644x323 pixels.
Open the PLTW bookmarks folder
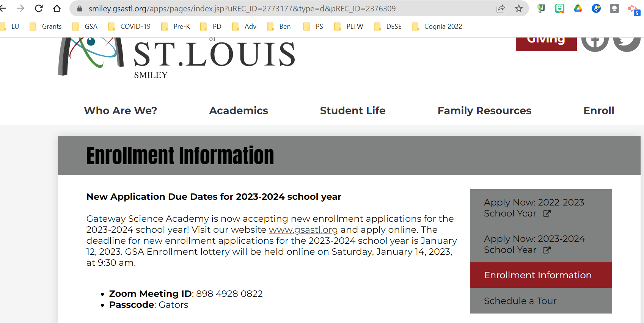(349, 27)
